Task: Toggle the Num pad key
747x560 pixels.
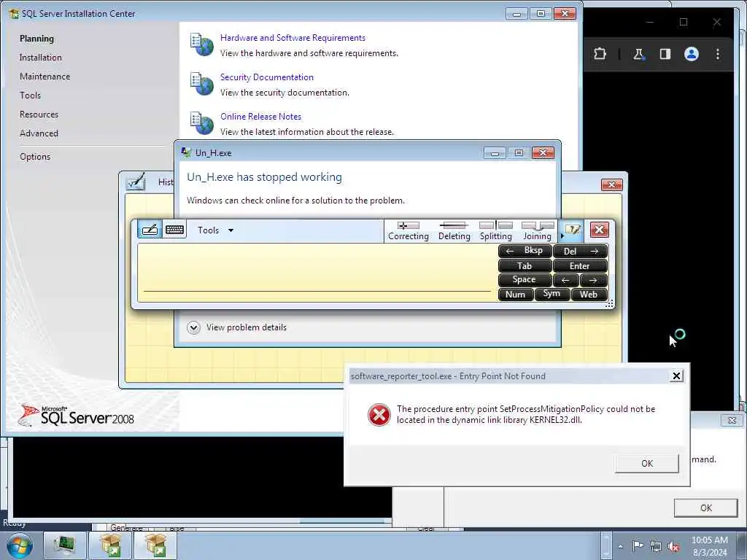Action: pyautogui.click(x=515, y=295)
